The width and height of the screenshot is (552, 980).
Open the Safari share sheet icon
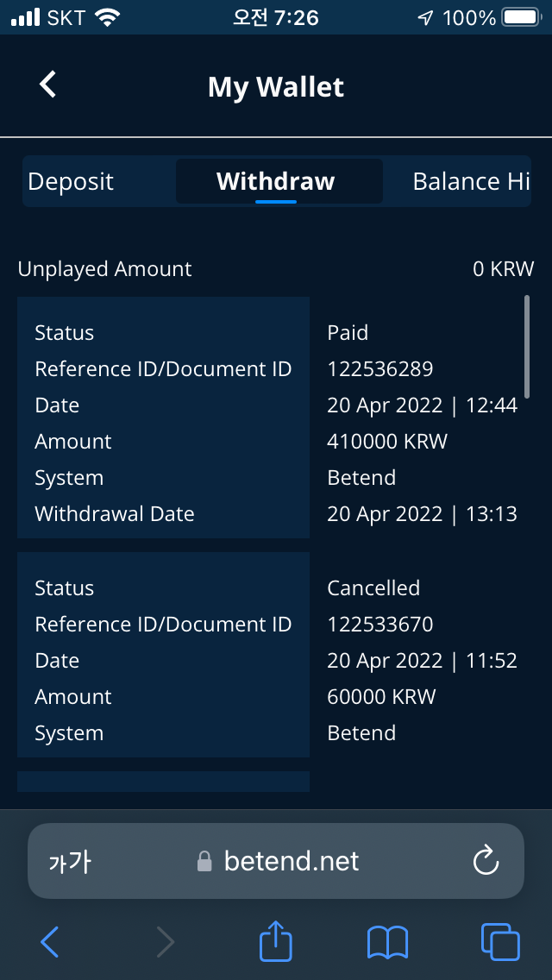tap(276, 939)
